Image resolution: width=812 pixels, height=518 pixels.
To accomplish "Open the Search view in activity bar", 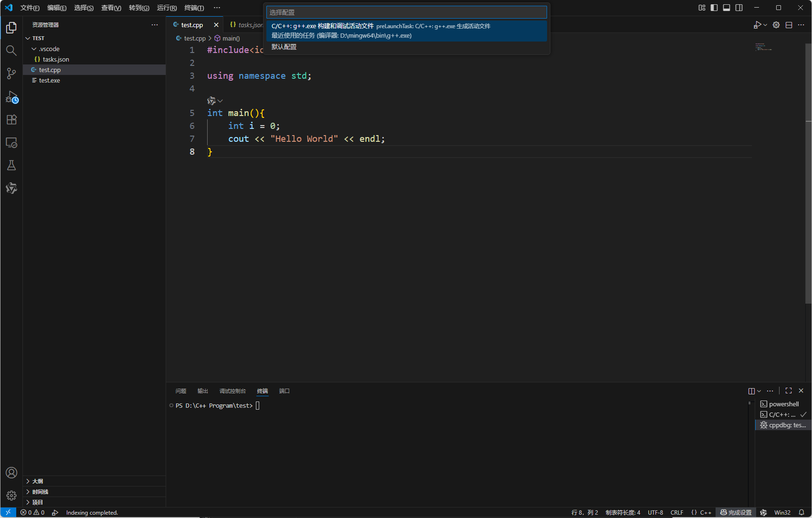I will point(11,51).
